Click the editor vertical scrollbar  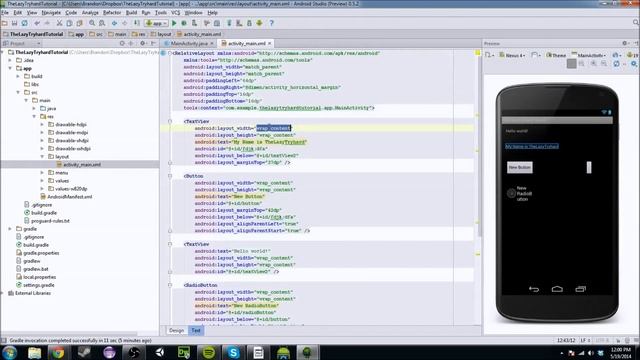[480, 143]
